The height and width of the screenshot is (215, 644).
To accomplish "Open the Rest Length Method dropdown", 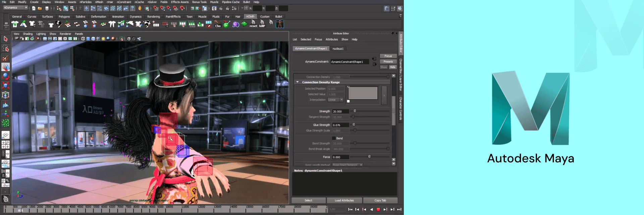I will pyautogui.click(x=347, y=165).
